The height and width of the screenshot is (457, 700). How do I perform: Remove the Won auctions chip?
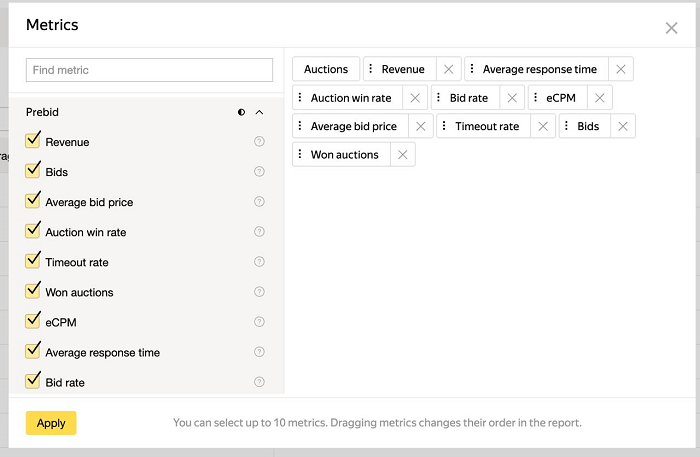pyautogui.click(x=402, y=155)
